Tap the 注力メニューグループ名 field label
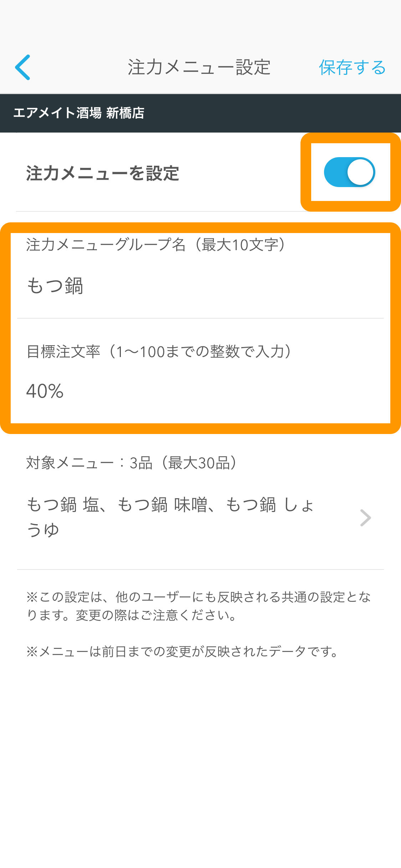Image resolution: width=401 pixels, height=868 pixels. (106, 245)
